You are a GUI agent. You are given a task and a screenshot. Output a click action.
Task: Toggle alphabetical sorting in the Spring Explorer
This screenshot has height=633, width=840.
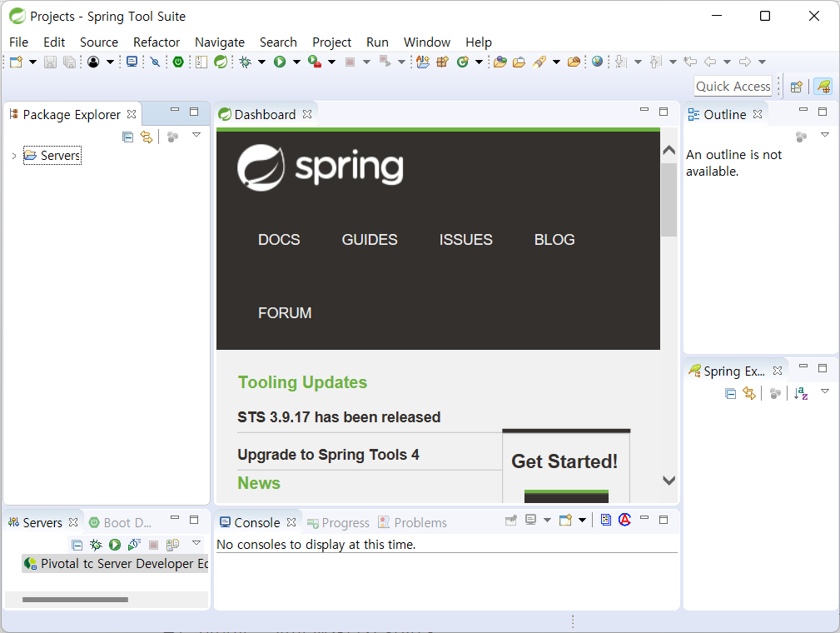point(801,394)
